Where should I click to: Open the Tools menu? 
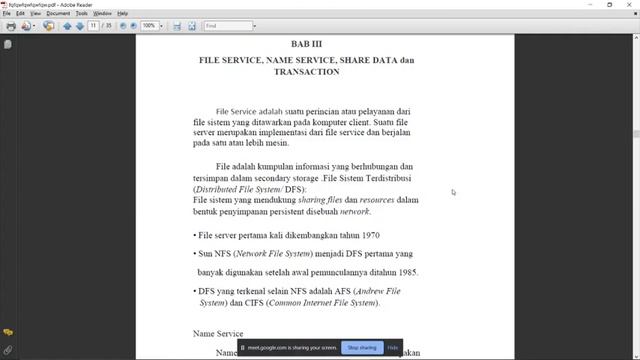(x=81, y=13)
